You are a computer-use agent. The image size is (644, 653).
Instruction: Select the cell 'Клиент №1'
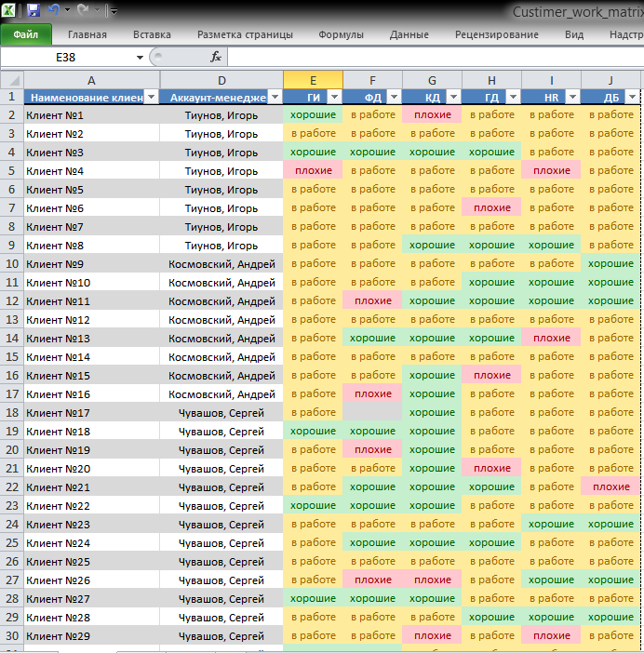[91, 115]
